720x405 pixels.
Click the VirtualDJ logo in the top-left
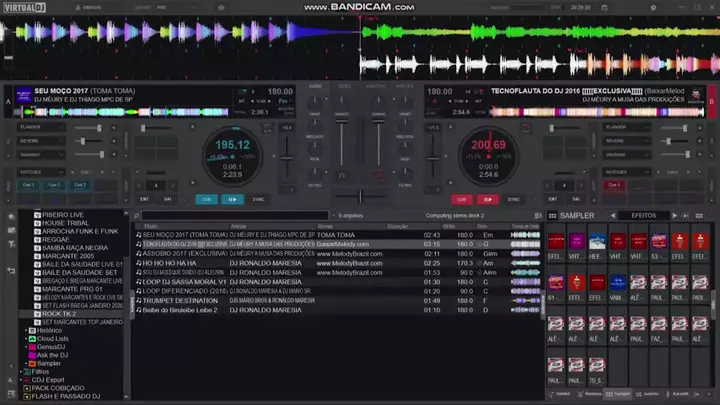click(x=20, y=6)
